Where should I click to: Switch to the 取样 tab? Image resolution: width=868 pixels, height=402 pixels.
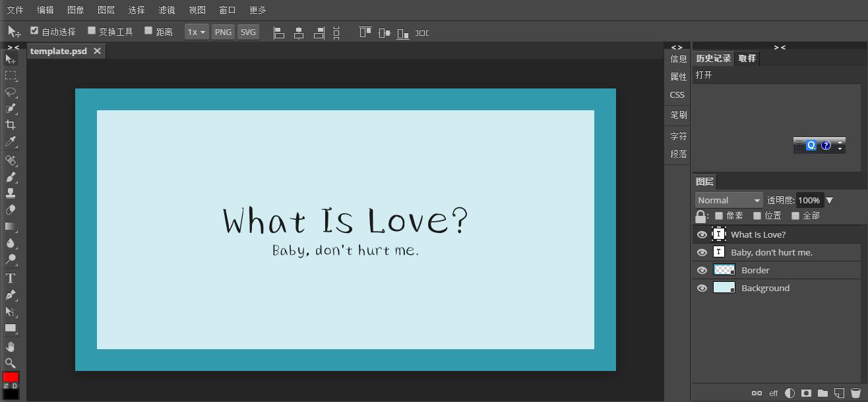point(747,58)
